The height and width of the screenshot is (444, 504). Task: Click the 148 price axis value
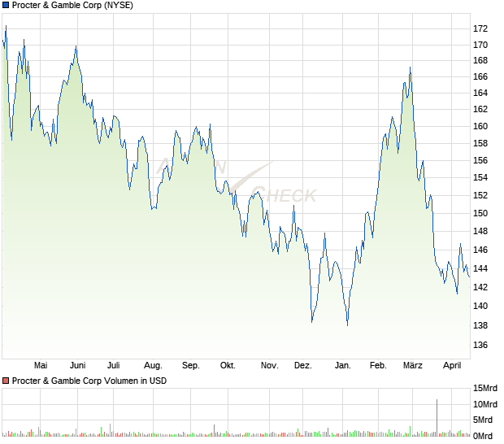click(480, 231)
